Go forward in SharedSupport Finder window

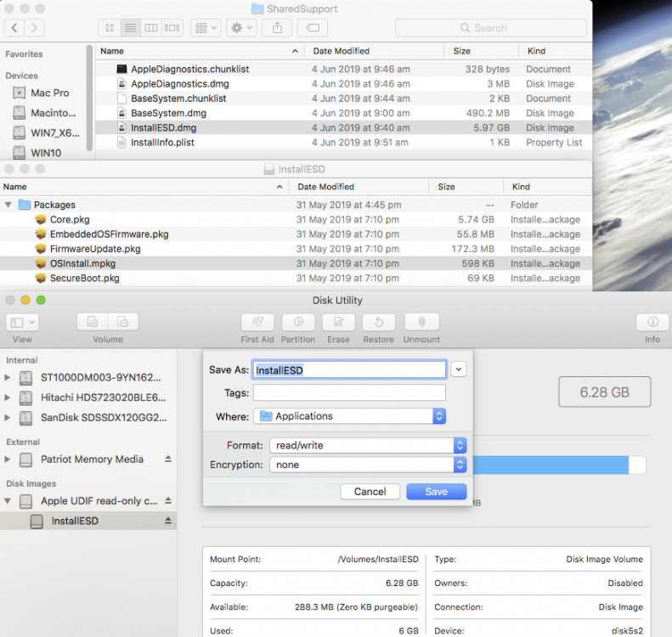click(x=34, y=28)
